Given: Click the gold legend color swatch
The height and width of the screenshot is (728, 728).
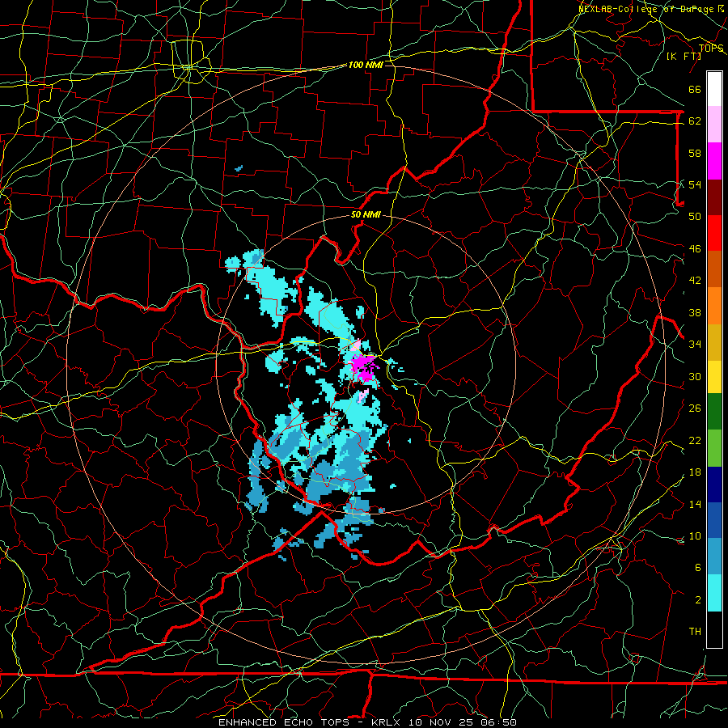Looking at the screenshot, I should click(x=714, y=342).
